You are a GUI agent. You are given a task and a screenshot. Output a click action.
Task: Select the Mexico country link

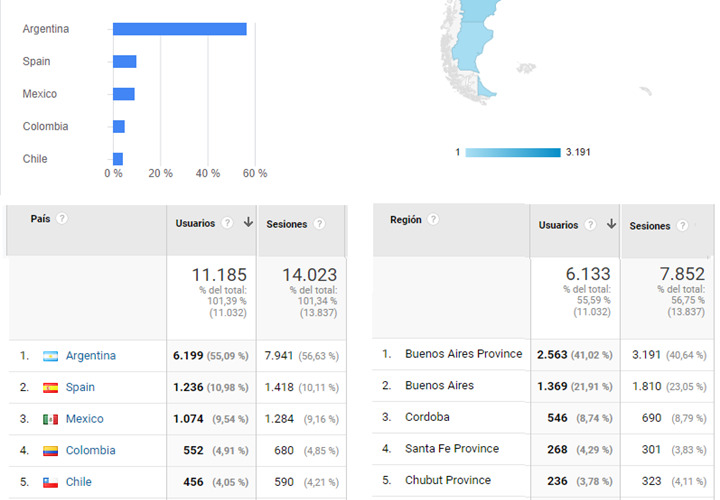coord(84,419)
